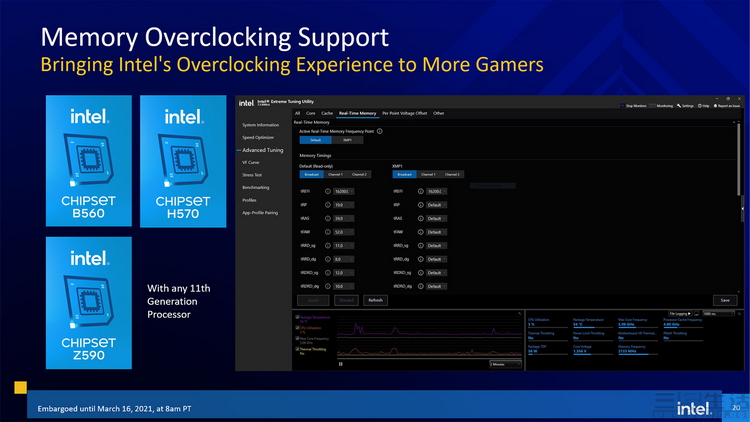The height and width of the screenshot is (422, 750).
Task: Click info icon beside XMP1 tRAS
Action: 420,218
